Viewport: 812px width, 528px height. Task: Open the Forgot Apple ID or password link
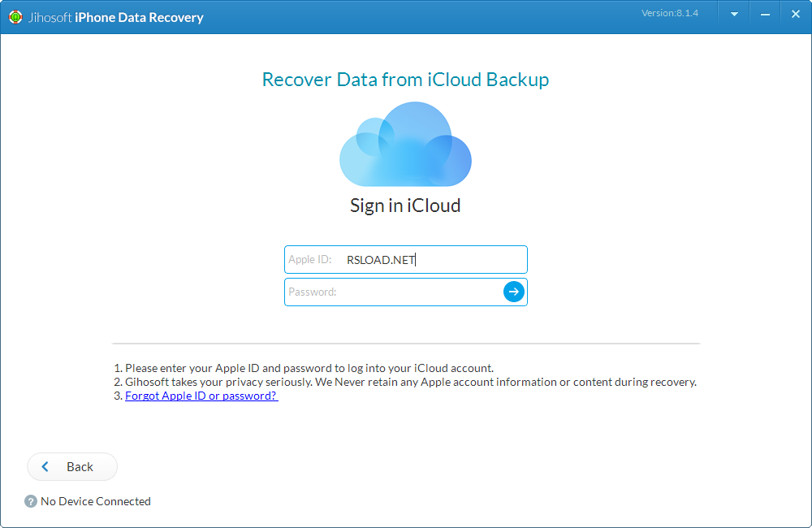(x=201, y=396)
